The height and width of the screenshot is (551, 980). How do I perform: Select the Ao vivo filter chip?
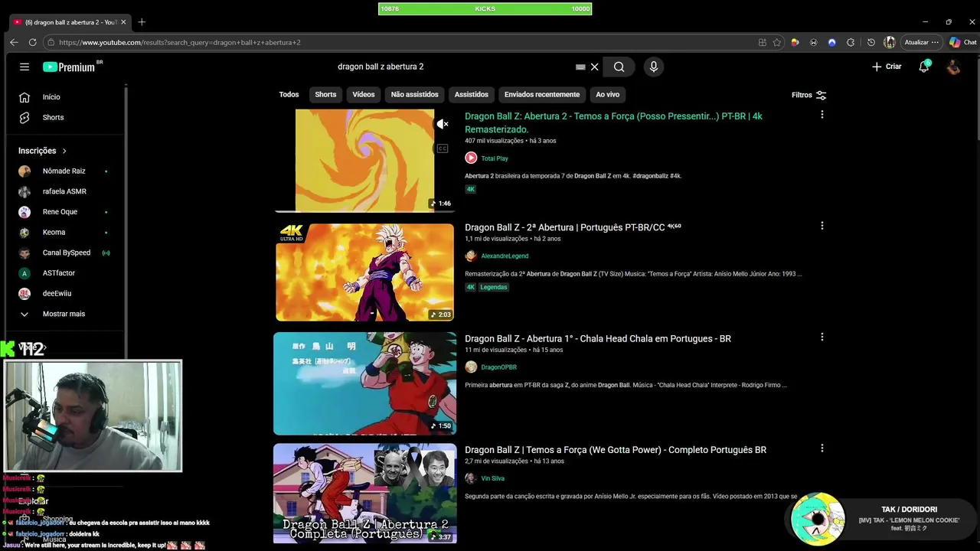click(608, 94)
